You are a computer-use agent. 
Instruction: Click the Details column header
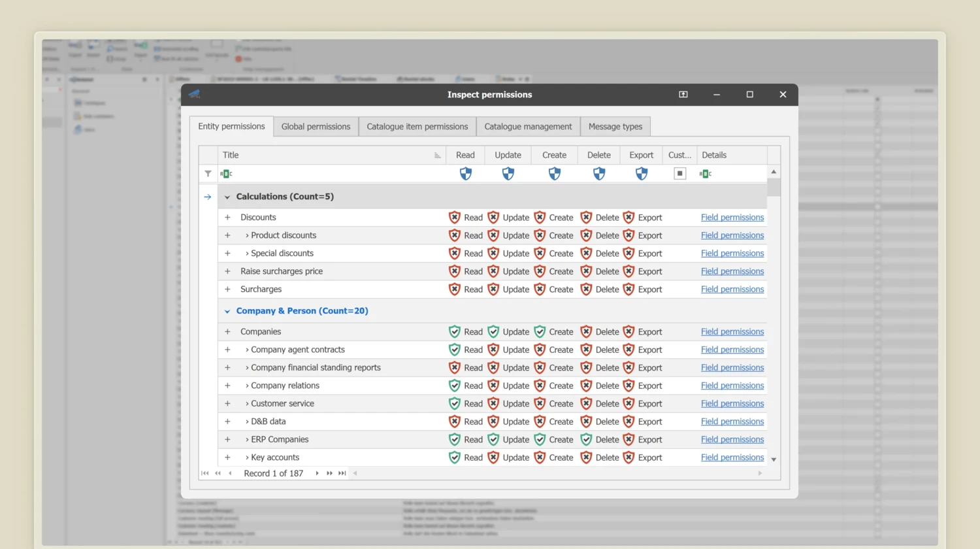[732, 155]
